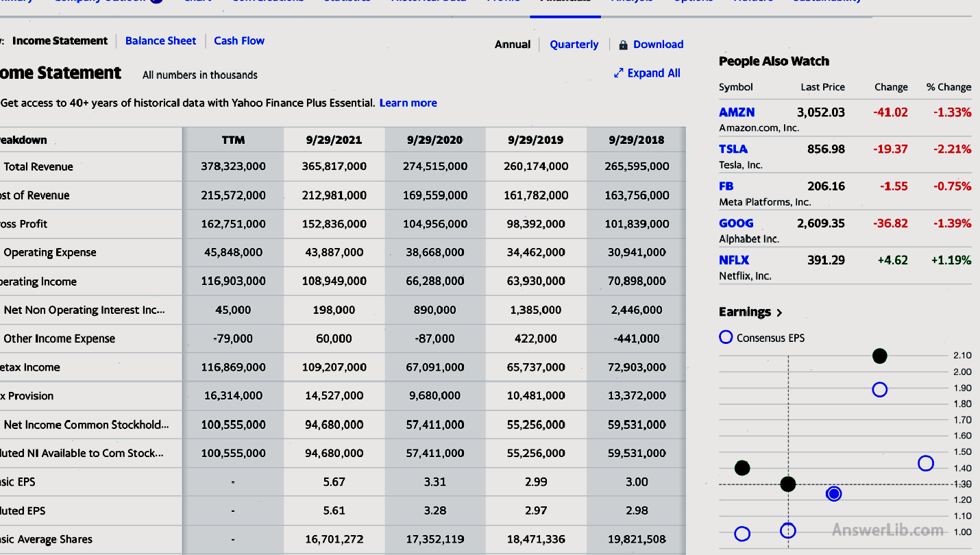Click the 34,462,000 operating expense cell
Viewport: 980px width, 555px height.
[535, 253]
